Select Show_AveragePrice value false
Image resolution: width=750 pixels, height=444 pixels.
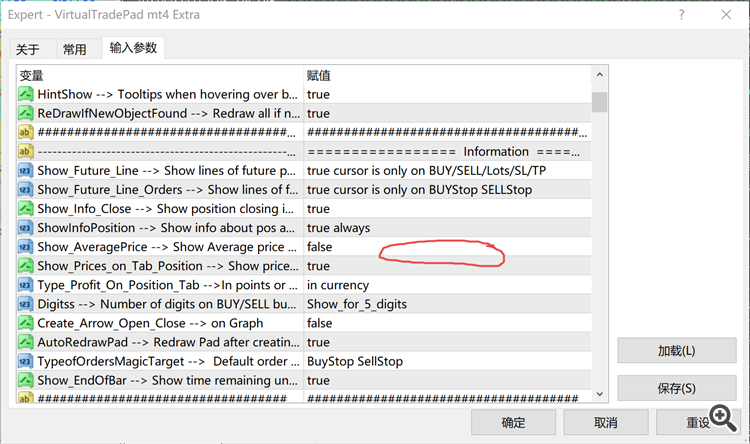coord(319,247)
